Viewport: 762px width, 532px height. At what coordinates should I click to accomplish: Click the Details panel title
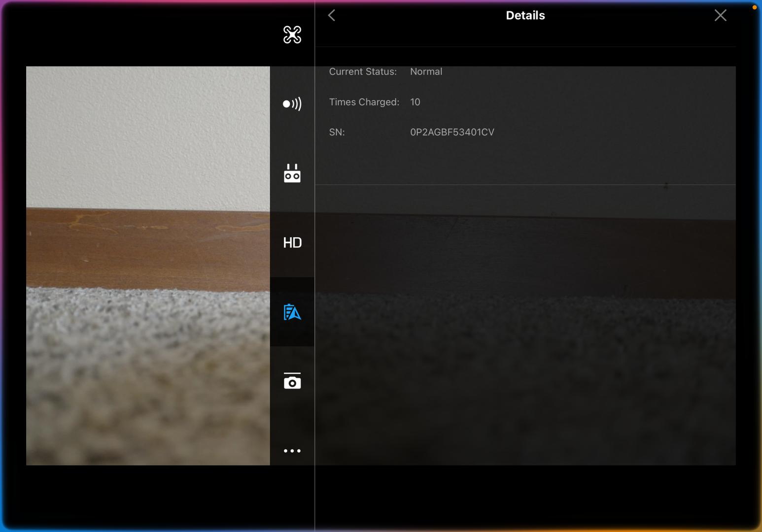(525, 15)
